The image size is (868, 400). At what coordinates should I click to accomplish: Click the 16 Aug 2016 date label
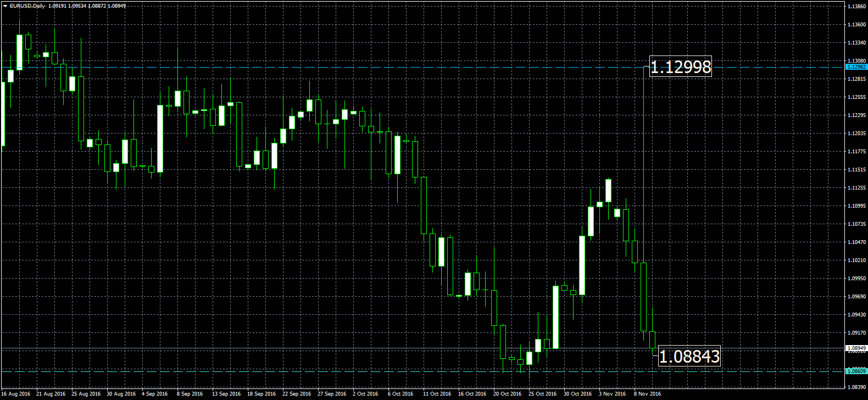(16, 394)
